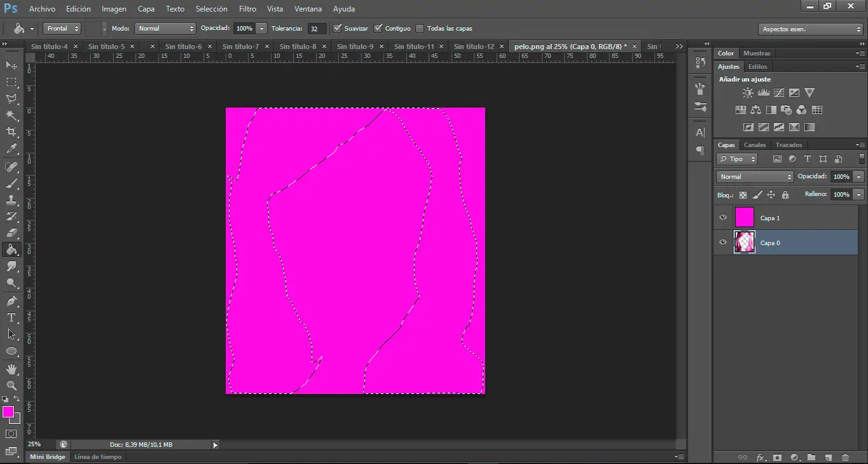Select the Paint Bucket tool
Screen dimensions: 868x464
(x=11, y=250)
